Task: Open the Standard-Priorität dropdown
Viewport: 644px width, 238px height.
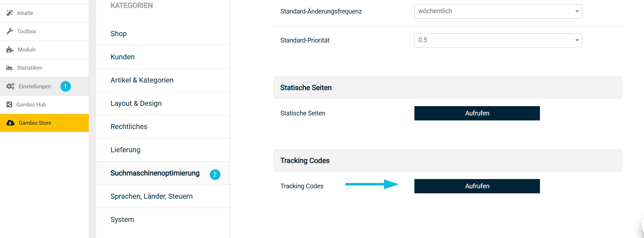Action: coord(498,40)
